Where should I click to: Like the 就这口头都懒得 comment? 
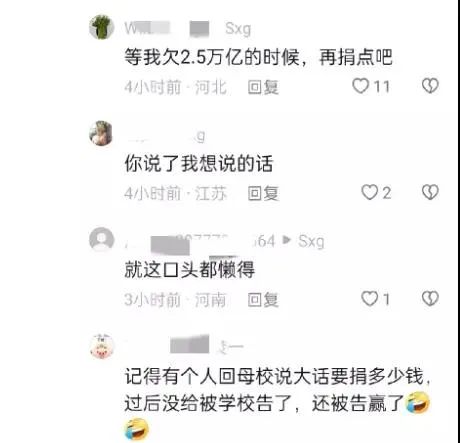pos(370,298)
